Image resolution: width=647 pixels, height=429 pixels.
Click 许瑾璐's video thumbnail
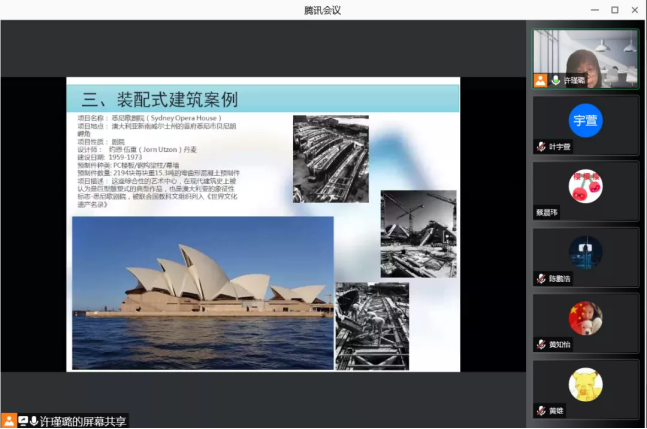click(585, 53)
